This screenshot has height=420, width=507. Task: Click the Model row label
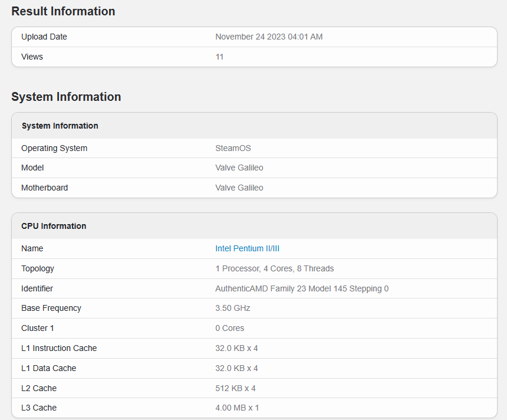point(32,168)
